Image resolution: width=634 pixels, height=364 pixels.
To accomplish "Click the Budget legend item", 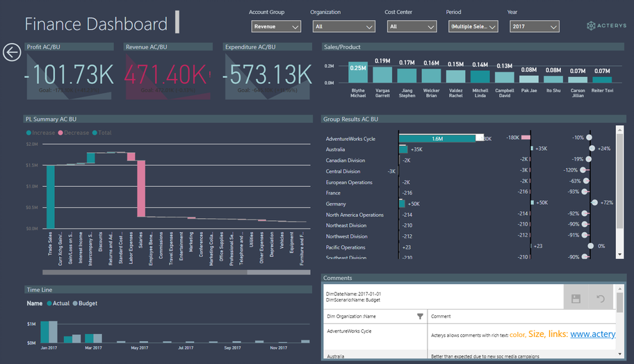I will pyautogui.click(x=85, y=304).
